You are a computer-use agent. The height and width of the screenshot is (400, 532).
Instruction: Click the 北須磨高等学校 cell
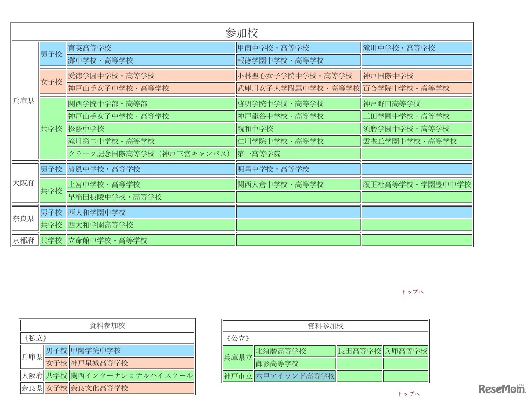click(x=295, y=351)
